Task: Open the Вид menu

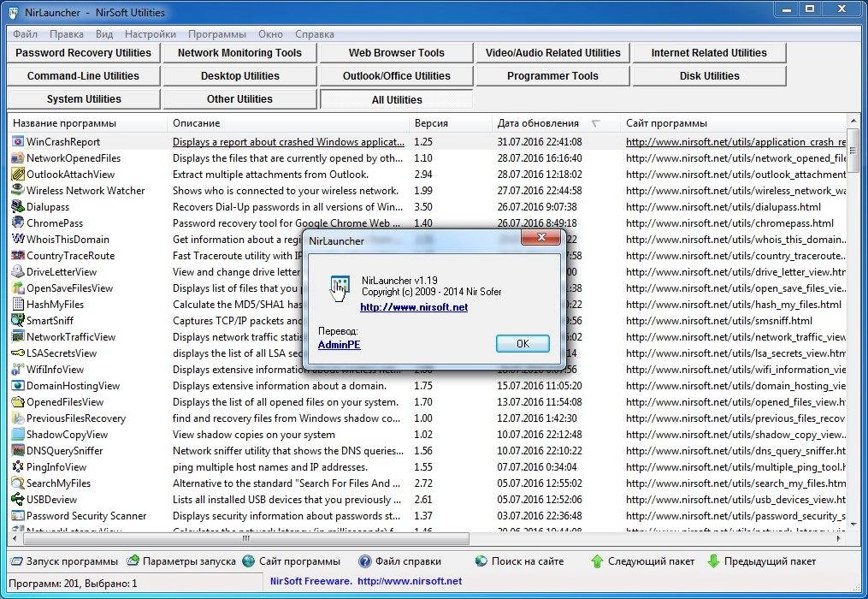Action: coord(104,34)
